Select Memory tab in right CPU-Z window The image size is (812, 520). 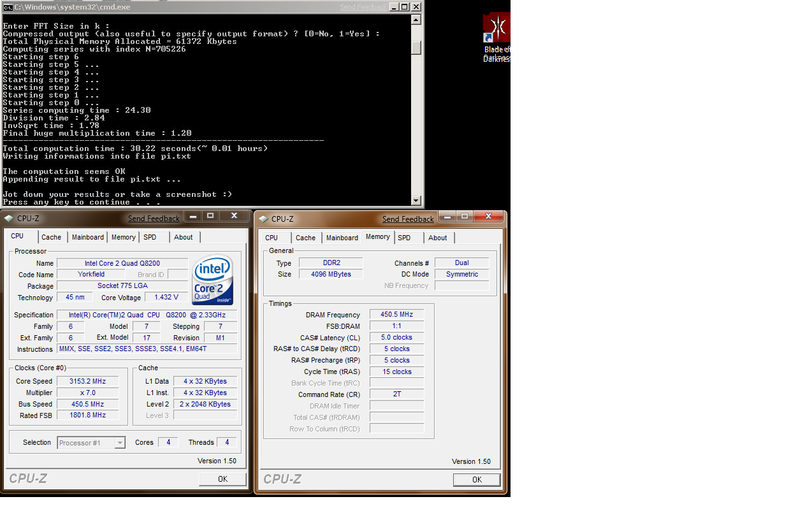(378, 236)
